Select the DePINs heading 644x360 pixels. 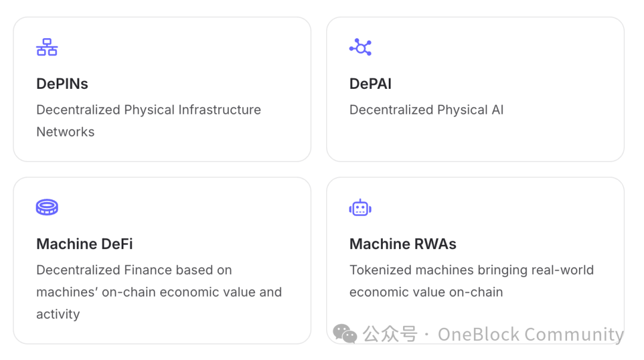pyautogui.click(x=62, y=83)
